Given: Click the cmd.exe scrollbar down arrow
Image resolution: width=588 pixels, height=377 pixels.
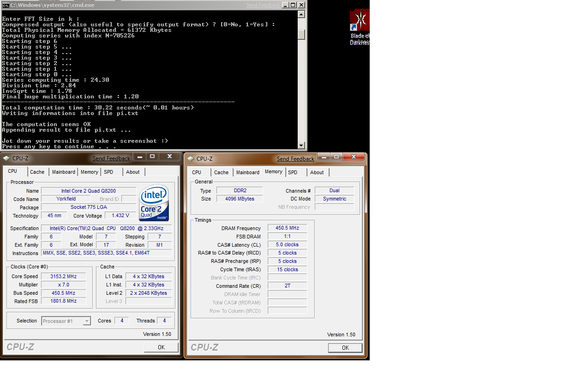Looking at the screenshot, I should coord(301,145).
